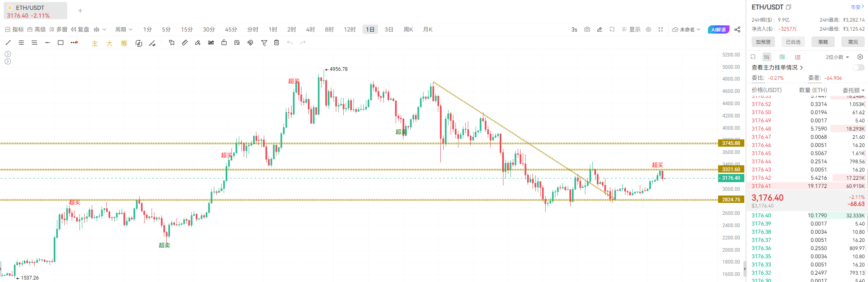Switch to the 周K timeframe tab
Screen dimensions: 868x282
click(408, 29)
